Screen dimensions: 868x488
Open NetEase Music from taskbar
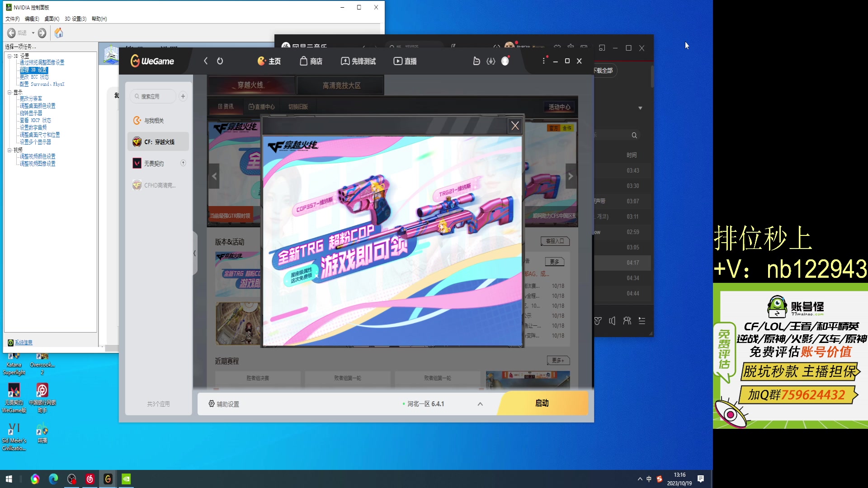pos(90,479)
